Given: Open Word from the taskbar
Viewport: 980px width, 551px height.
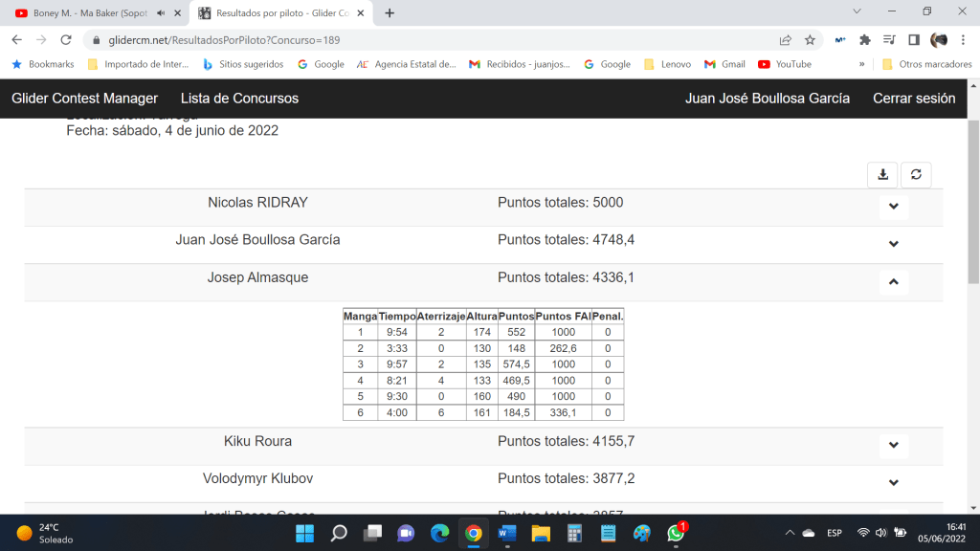Looking at the screenshot, I should pos(507,533).
